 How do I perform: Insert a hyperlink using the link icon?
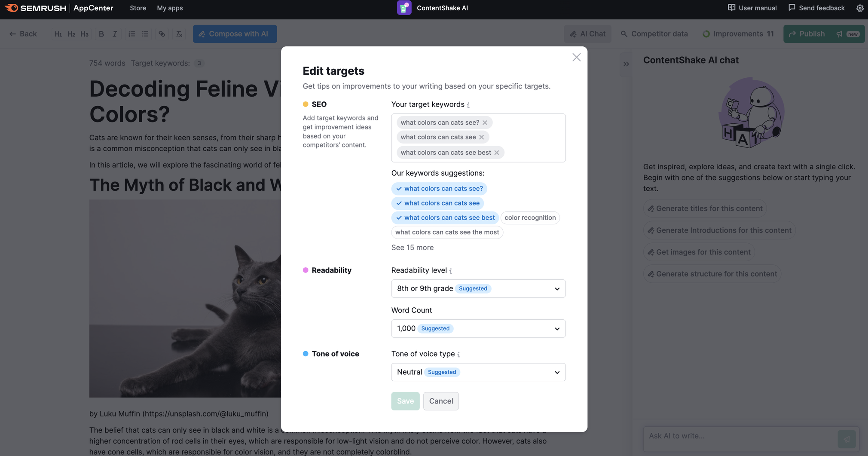[162, 34]
